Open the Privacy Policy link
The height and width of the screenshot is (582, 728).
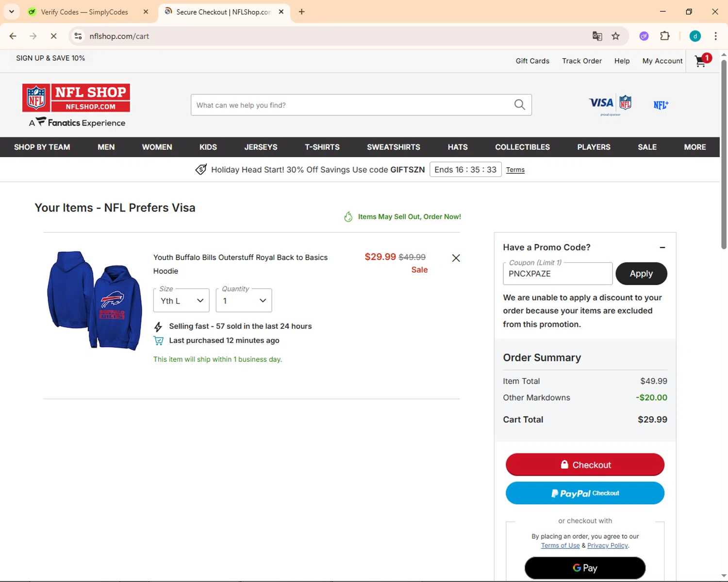click(608, 546)
